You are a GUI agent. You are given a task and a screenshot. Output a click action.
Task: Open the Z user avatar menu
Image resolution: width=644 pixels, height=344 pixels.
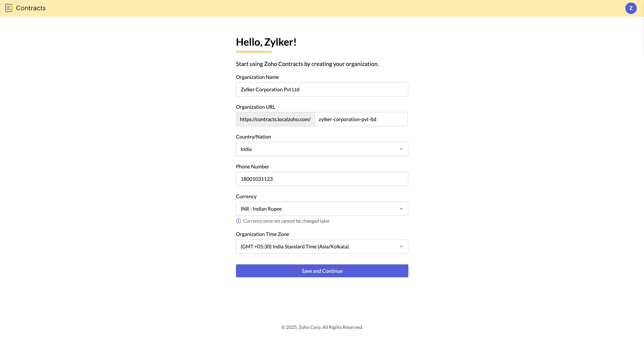pyautogui.click(x=631, y=8)
